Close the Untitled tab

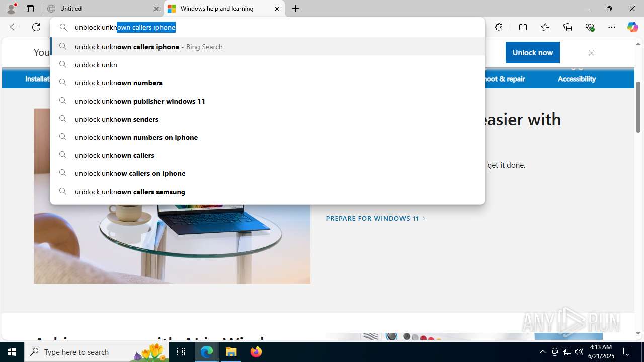point(156,9)
